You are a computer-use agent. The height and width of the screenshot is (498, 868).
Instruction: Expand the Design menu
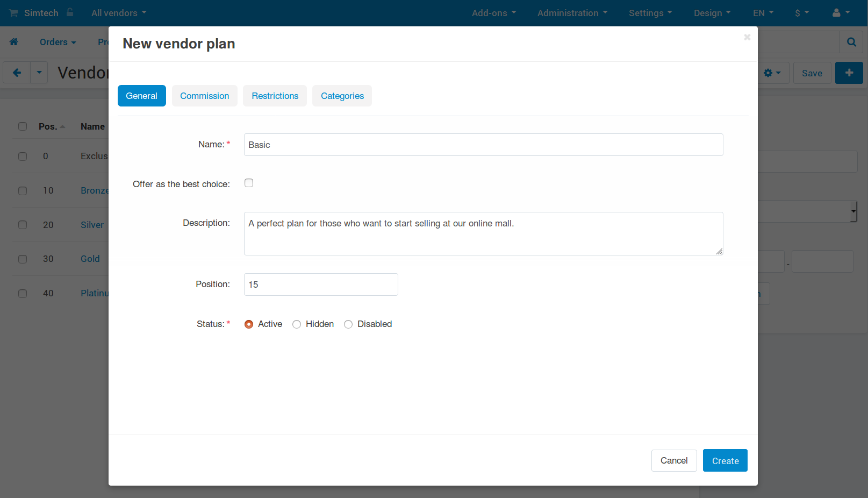click(712, 13)
